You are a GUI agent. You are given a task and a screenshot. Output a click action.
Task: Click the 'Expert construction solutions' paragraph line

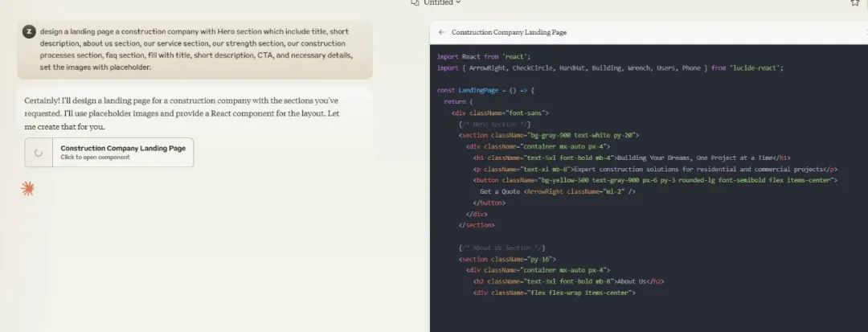click(x=656, y=169)
